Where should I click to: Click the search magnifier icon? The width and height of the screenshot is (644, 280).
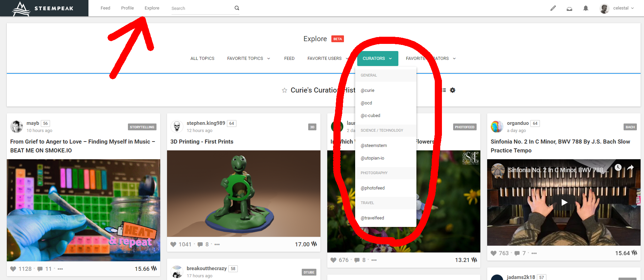click(x=237, y=8)
